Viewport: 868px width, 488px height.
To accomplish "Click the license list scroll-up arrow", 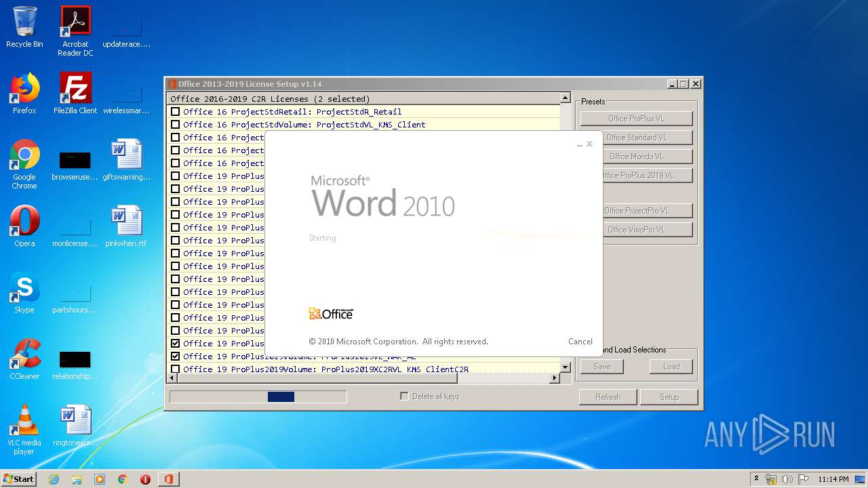I will 565,98.
